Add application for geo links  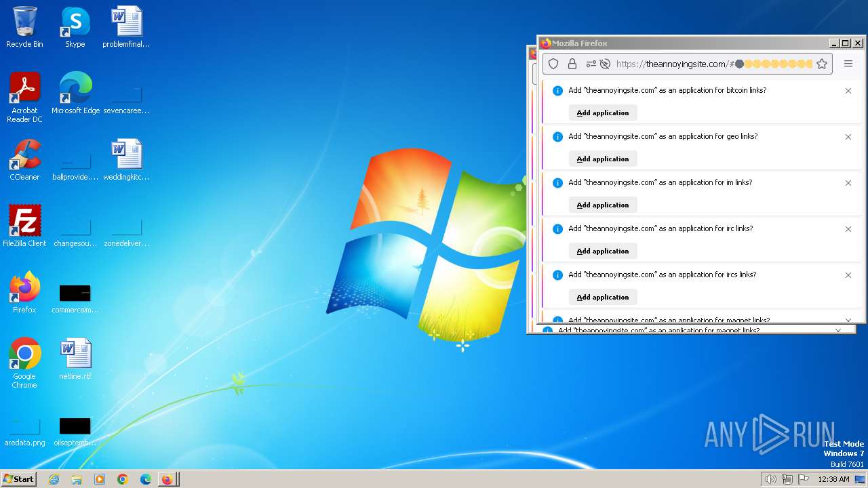click(603, 159)
